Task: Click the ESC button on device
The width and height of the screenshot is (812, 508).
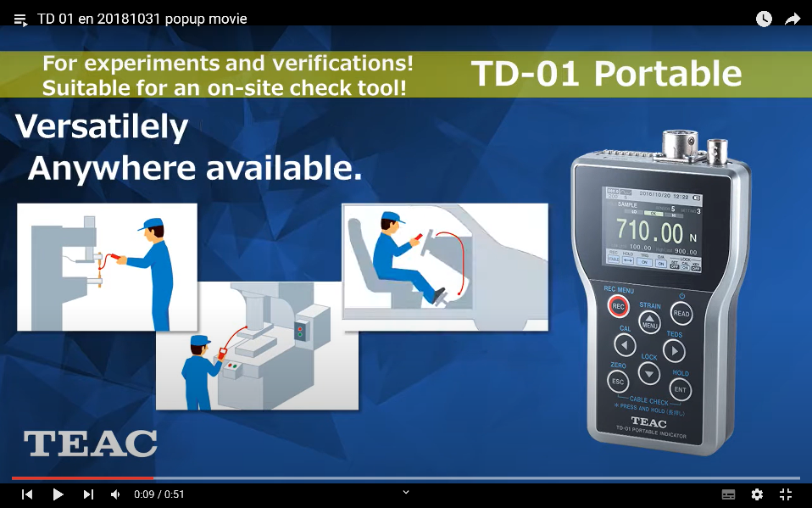Action: click(x=618, y=382)
